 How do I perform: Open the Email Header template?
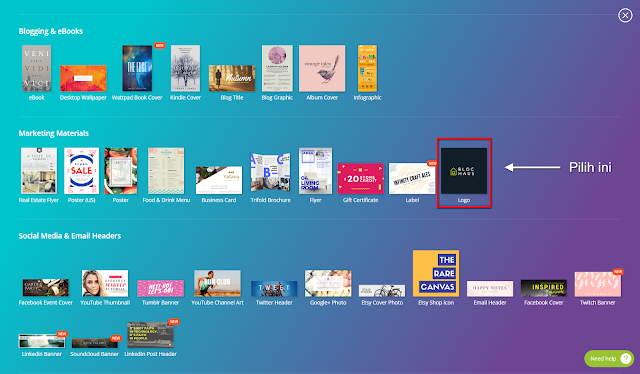coord(490,288)
